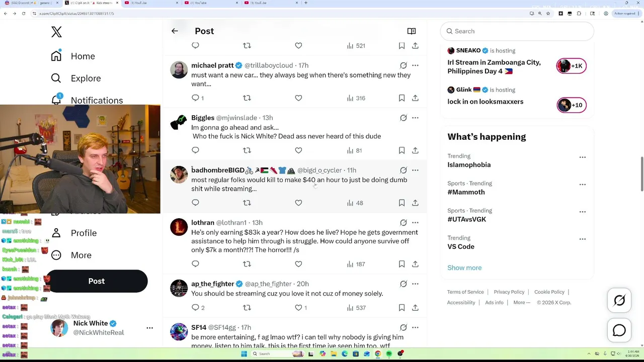This screenshot has width=644, height=362.
Task: Click the blue Post button
Action: click(97, 281)
